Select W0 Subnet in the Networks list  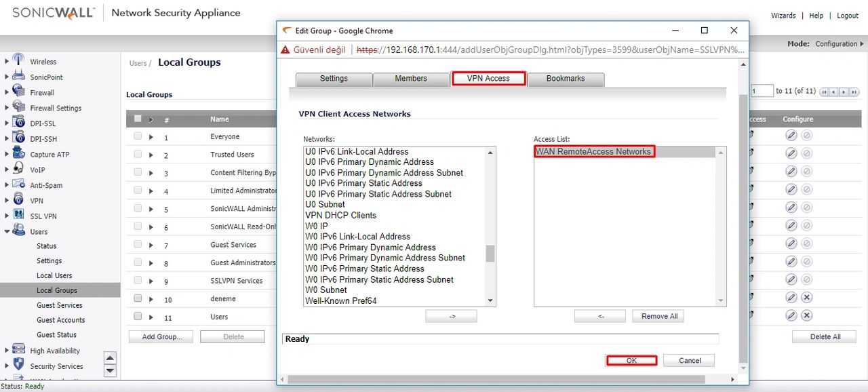(325, 290)
